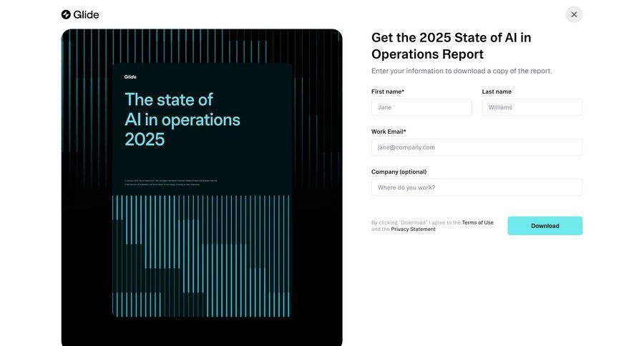Screen dimensions: 644x346
Task: Click the 'Enter your information' subtitle text
Action: (x=462, y=71)
